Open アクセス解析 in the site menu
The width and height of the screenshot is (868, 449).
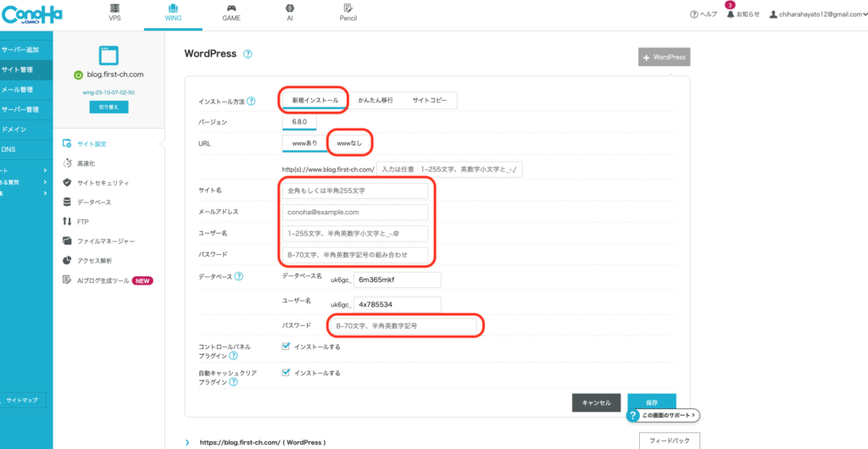(x=87, y=260)
